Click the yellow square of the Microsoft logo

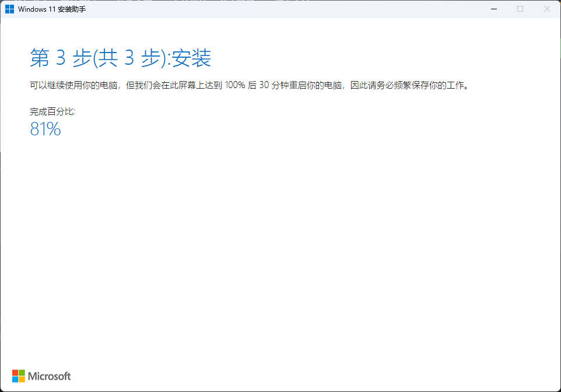23,379
